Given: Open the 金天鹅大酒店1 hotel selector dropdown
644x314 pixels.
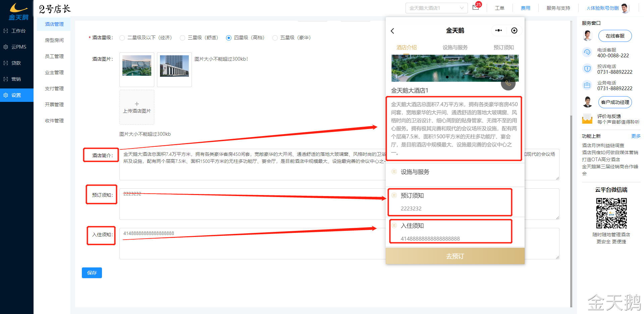Looking at the screenshot, I should point(436,8).
